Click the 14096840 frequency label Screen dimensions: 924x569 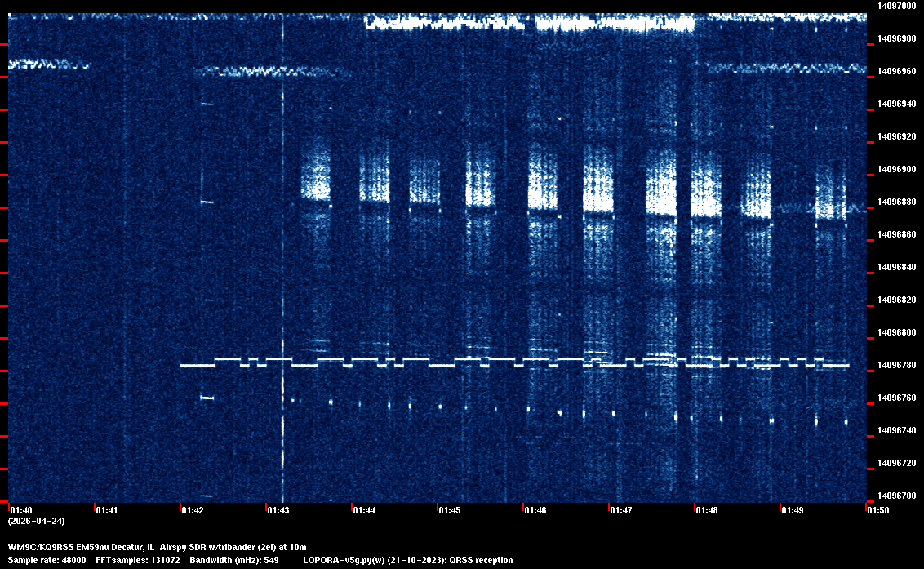[x=897, y=267]
